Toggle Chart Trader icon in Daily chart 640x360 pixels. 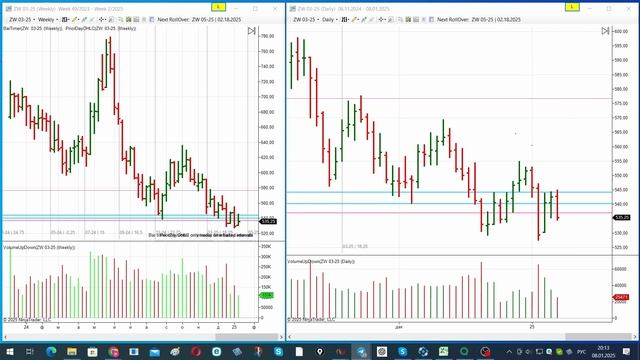[x=391, y=19]
